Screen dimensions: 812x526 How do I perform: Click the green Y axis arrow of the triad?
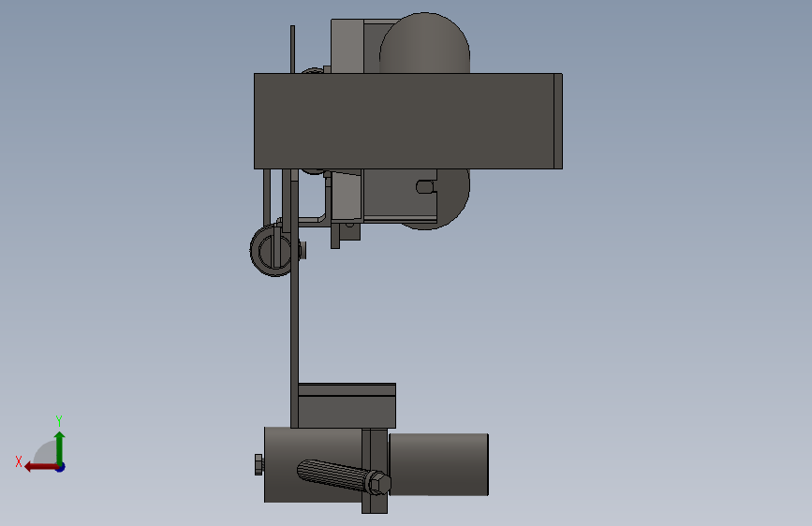click(60, 447)
